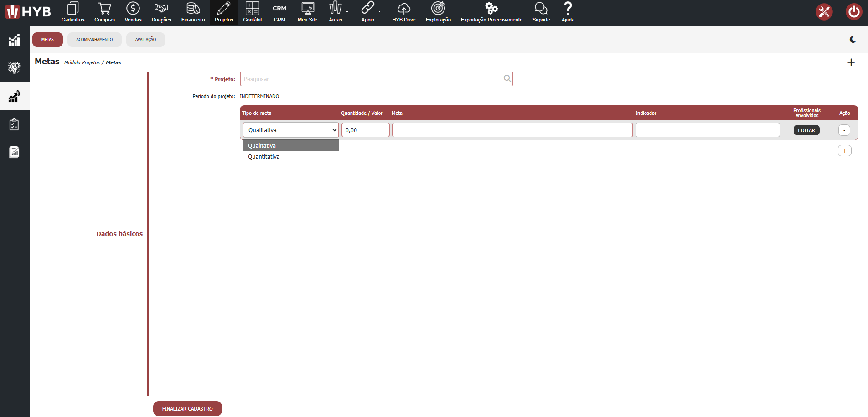The width and height of the screenshot is (868, 417).
Task: Click the red power logout icon
Action: pos(853,12)
